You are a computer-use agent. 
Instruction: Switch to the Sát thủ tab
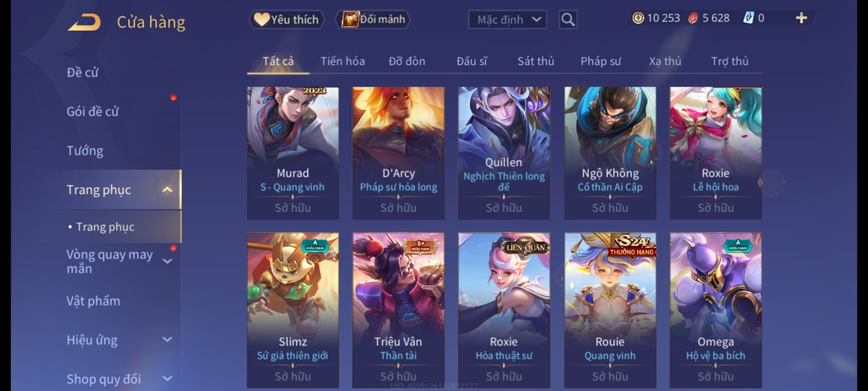click(x=536, y=61)
